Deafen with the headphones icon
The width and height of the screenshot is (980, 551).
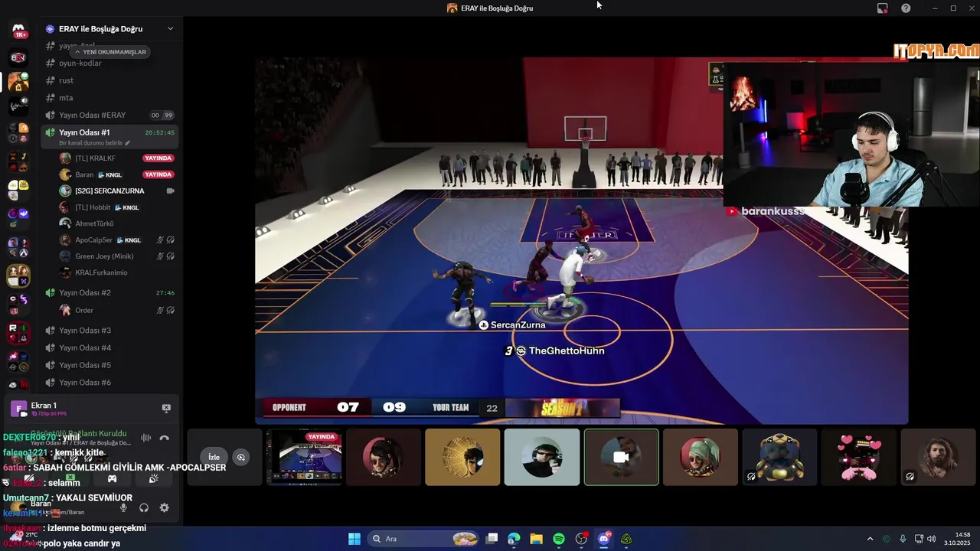(143, 507)
